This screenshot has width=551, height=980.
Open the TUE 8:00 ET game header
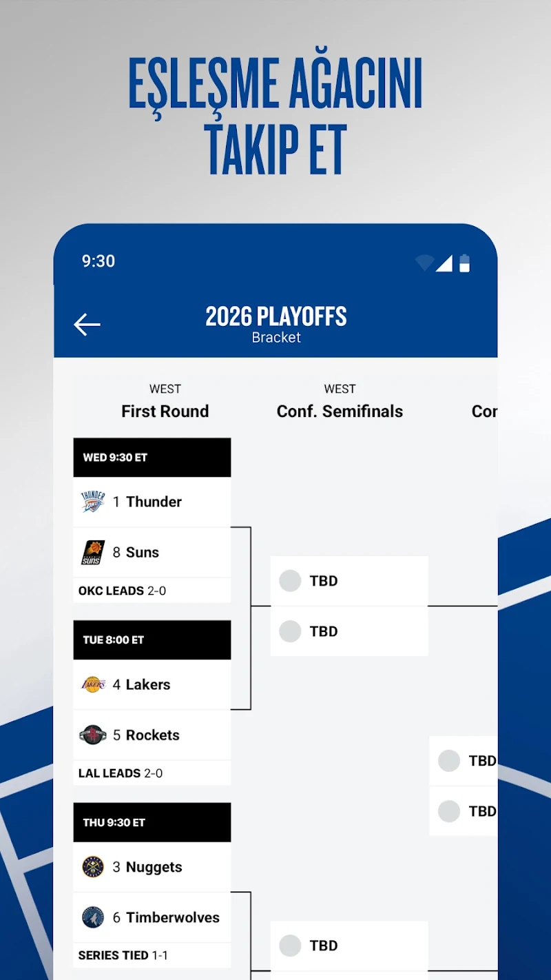[x=152, y=640]
